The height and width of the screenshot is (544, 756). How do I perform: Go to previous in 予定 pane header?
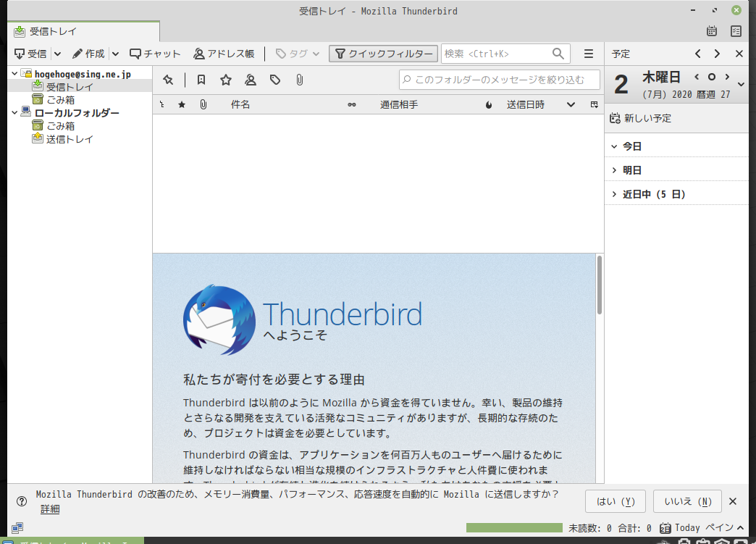coord(697,54)
